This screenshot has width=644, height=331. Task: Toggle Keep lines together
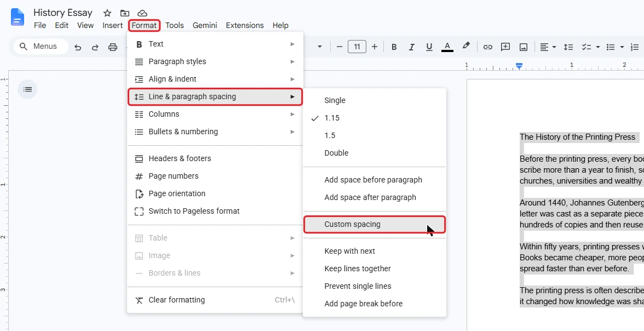[375, 269]
